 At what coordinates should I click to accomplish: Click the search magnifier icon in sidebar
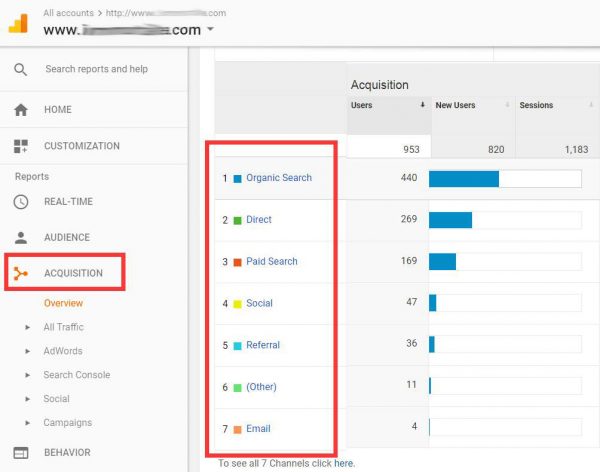point(20,69)
